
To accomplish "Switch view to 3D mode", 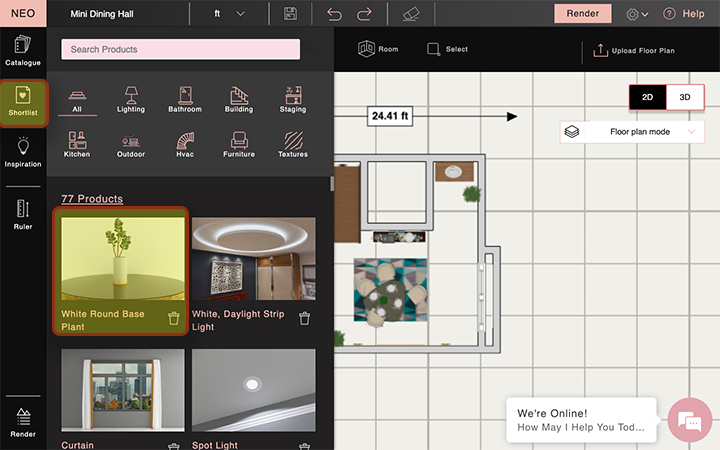I will [x=685, y=97].
